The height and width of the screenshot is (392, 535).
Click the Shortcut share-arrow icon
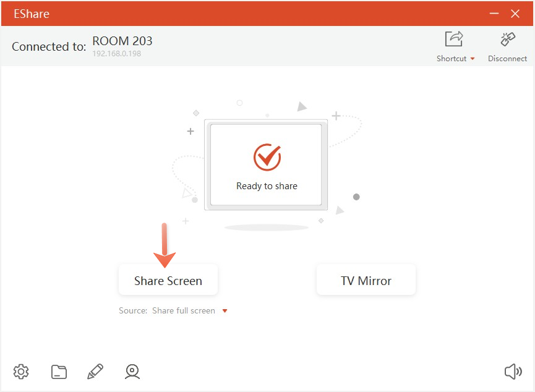(454, 40)
